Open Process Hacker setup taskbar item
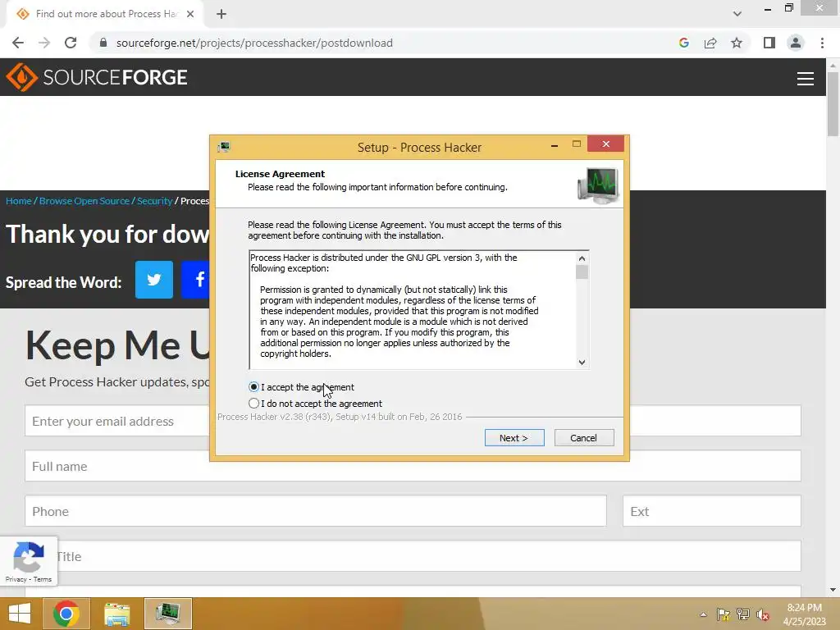The image size is (840, 630). click(167, 614)
